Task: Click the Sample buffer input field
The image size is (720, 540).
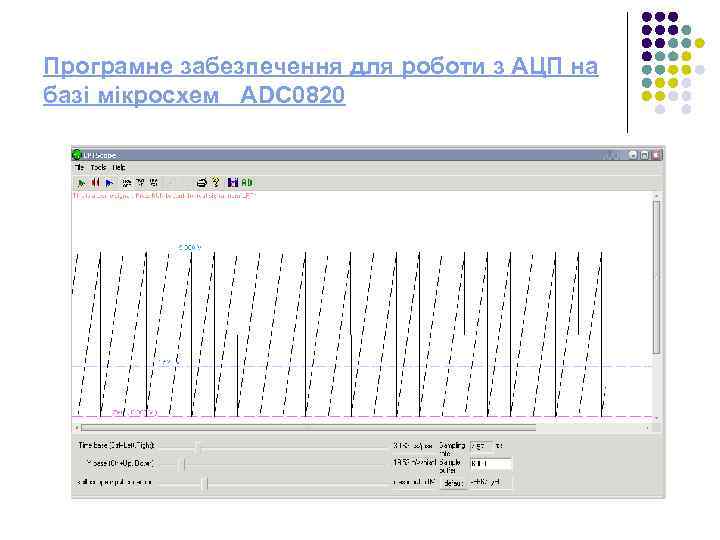Action: (x=491, y=464)
